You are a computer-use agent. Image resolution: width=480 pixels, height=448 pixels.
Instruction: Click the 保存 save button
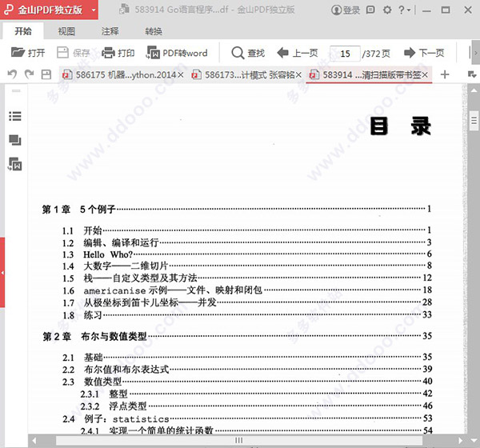coord(74,53)
